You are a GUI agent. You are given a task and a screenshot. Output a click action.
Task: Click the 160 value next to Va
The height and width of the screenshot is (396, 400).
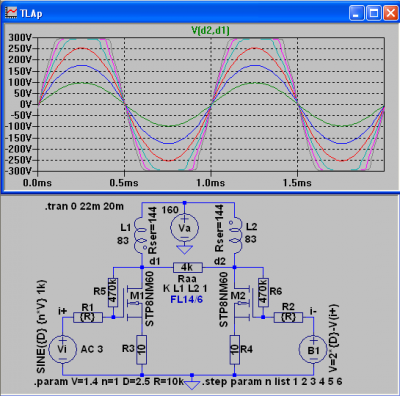tap(170, 210)
